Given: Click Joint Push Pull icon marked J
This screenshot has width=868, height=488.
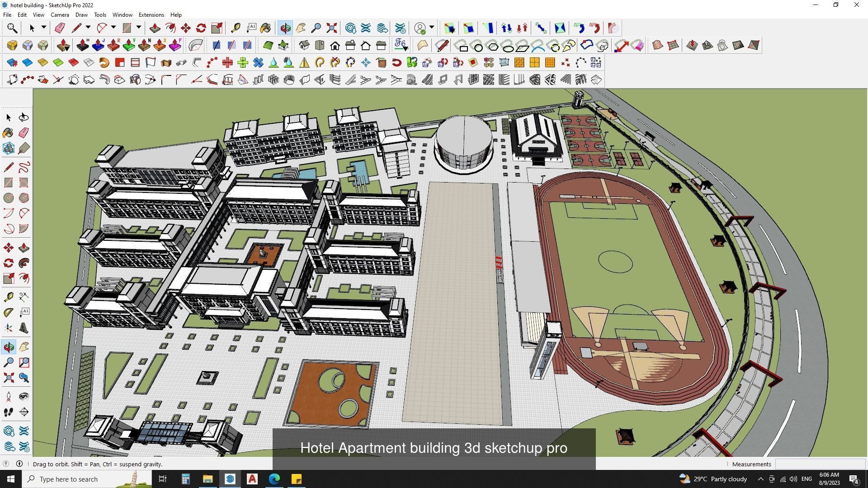Looking at the screenshot, I should [x=98, y=45].
